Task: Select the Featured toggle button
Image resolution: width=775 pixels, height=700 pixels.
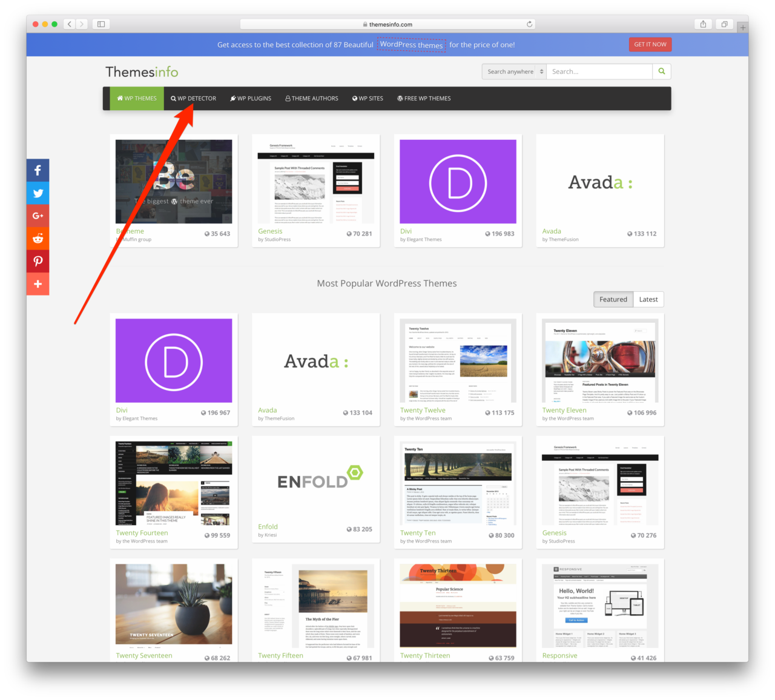Action: (613, 299)
